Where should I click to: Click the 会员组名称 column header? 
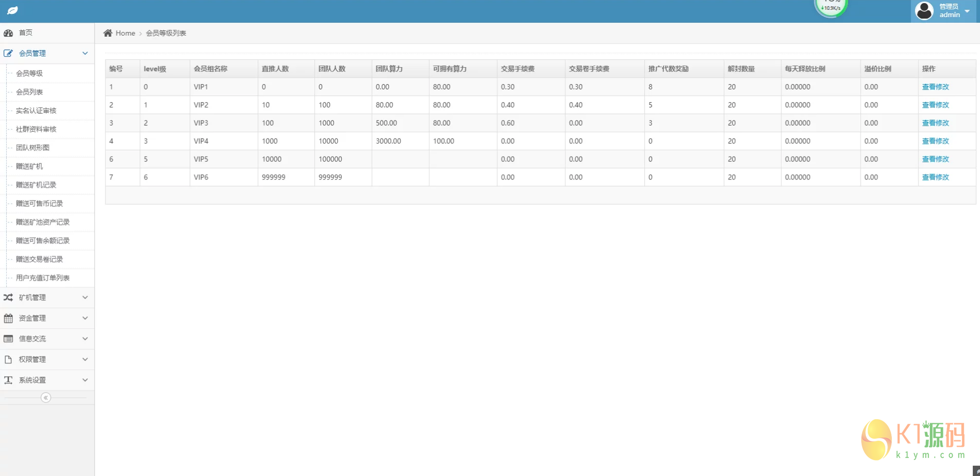(x=224, y=69)
